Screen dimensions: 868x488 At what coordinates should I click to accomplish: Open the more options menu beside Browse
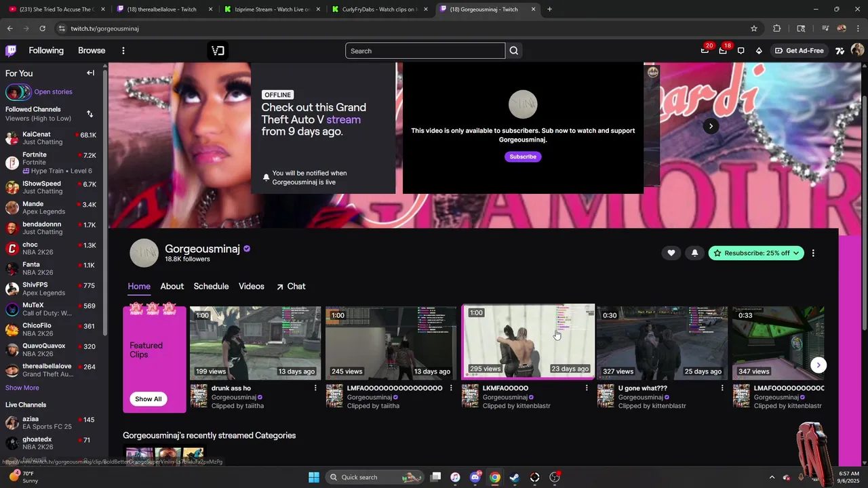click(123, 51)
